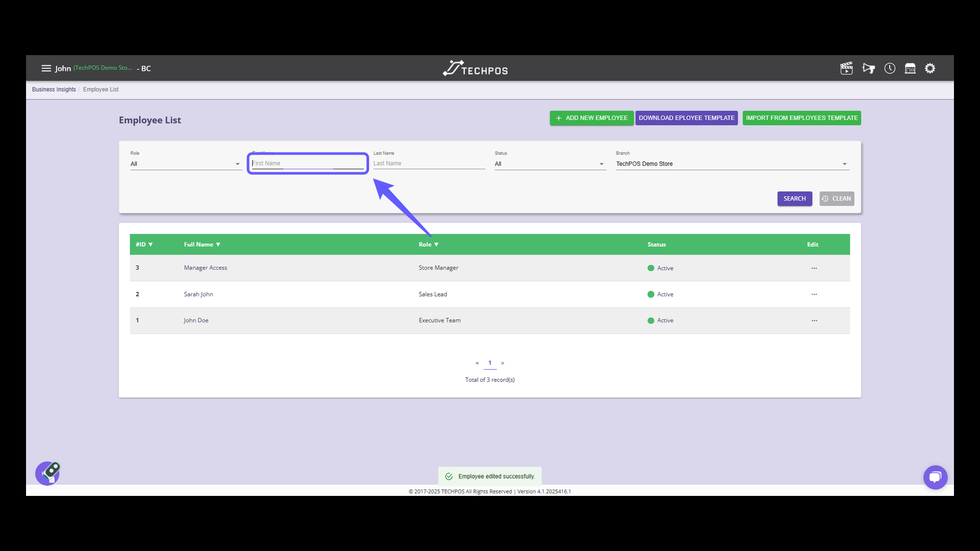Image resolution: width=980 pixels, height=551 pixels.
Task: Toggle sorting on the Role column
Action: (x=428, y=244)
